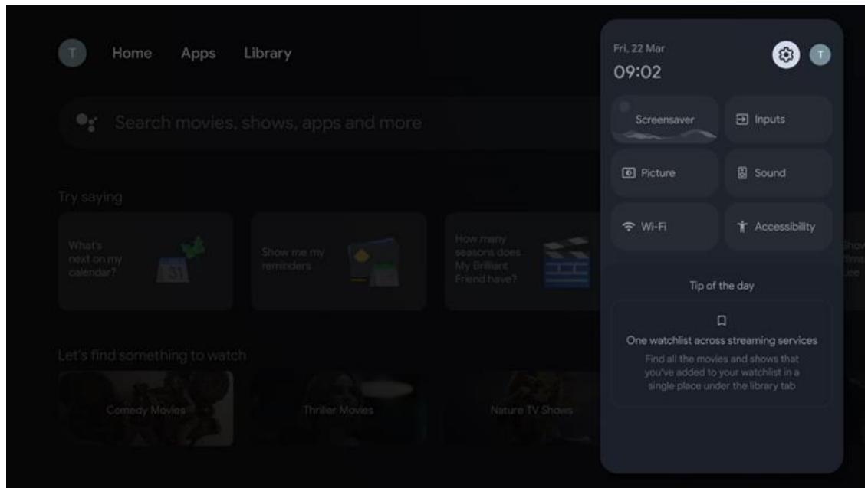Image resolution: width=868 pixels, height=488 pixels.
Task: Switch to the Home tab
Action: pos(132,53)
